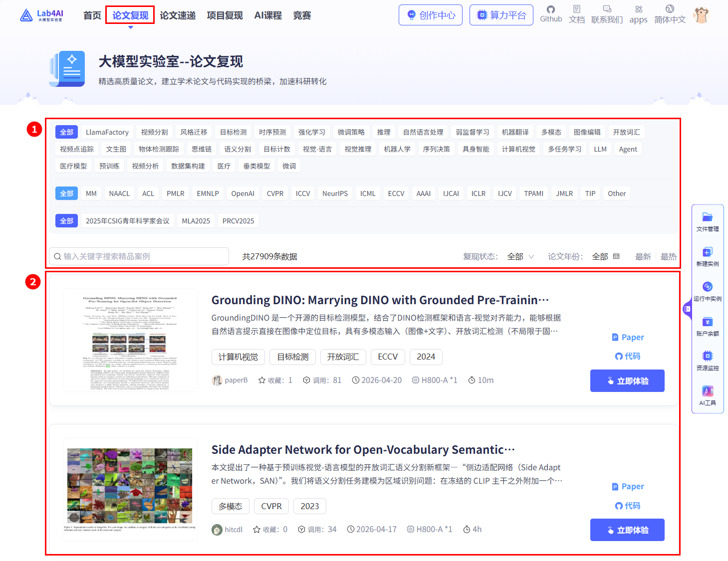Click the star 收藏 icon for Grounding DINO
The width and height of the screenshot is (728, 561).
tap(262, 380)
